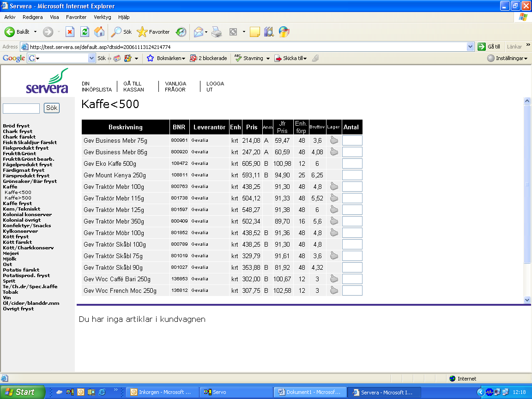Click the Stavning spell check button
This screenshot has height=399, width=532.
pos(249,58)
